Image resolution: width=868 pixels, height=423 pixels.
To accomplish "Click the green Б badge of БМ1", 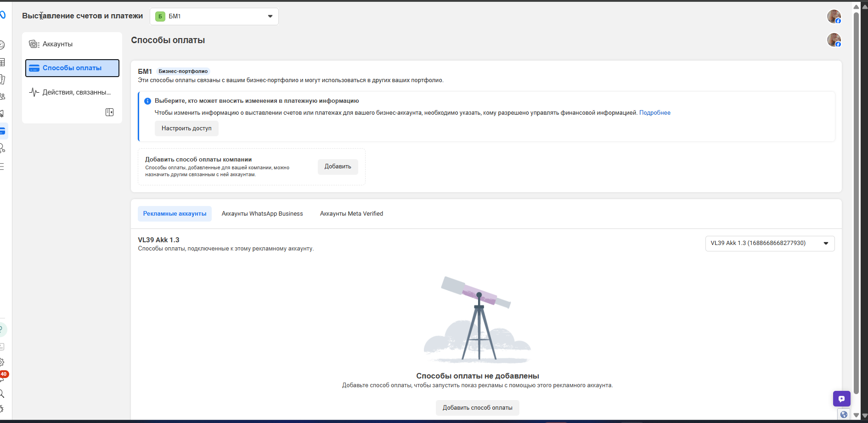I will tap(160, 17).
